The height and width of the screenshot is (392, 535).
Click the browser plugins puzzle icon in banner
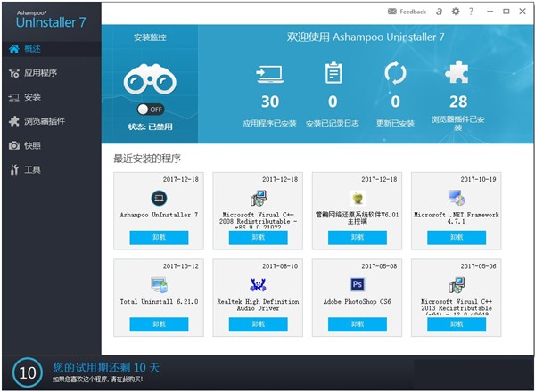(x=457, y=72)
